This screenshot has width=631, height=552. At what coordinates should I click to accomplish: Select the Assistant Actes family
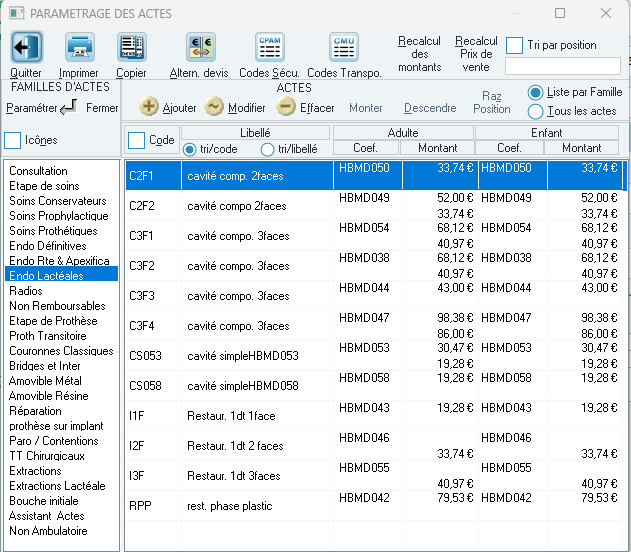62,516
